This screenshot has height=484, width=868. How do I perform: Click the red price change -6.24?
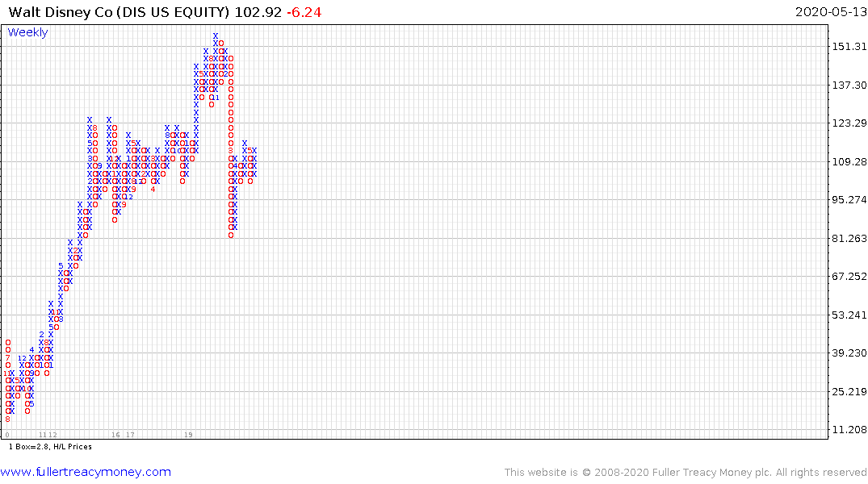point(304,12)
